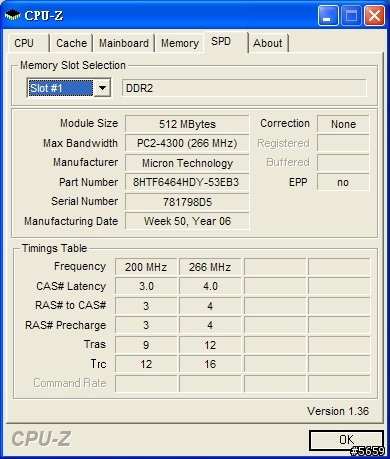Click Week 50, Year 06 date value

click(x=187, y=221)
